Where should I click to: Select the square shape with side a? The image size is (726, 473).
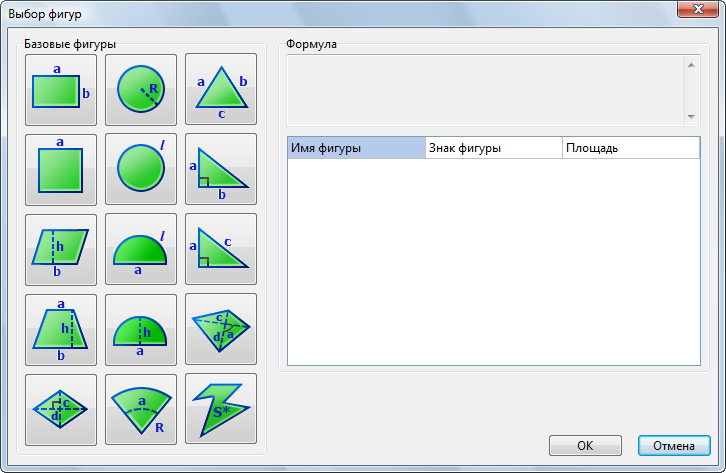61,170
